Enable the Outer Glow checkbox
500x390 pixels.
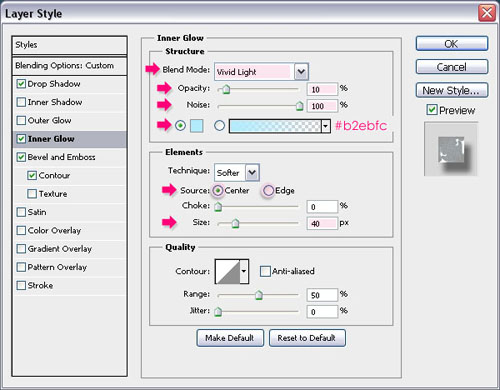tap(21, 120)
